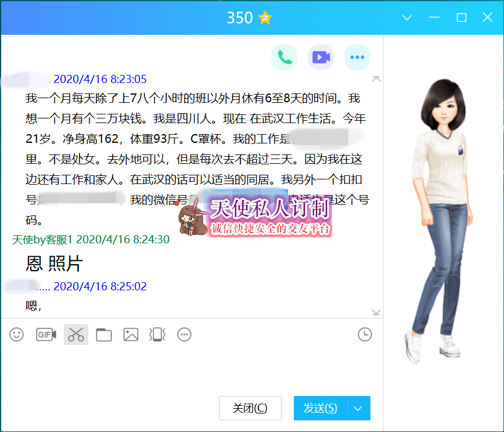
Task: Click the star icon beside the 350 title
Action: 265,18
